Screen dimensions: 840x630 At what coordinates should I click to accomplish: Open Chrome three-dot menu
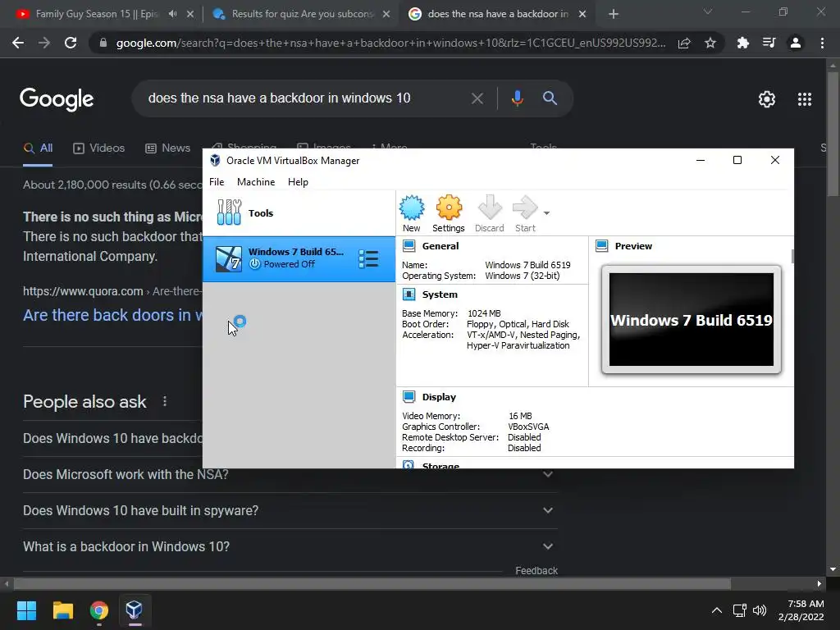[x=822, y=43]
